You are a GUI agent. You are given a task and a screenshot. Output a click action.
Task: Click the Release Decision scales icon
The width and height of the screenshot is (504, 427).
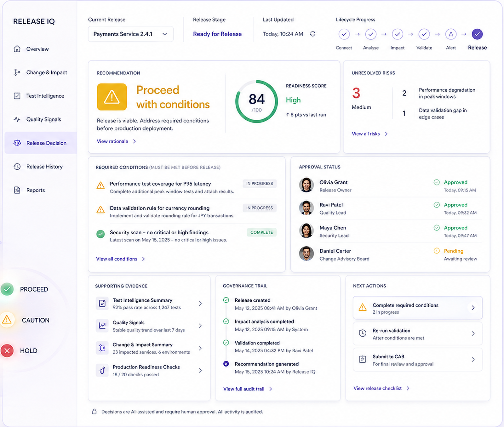(x=17, y=143)
